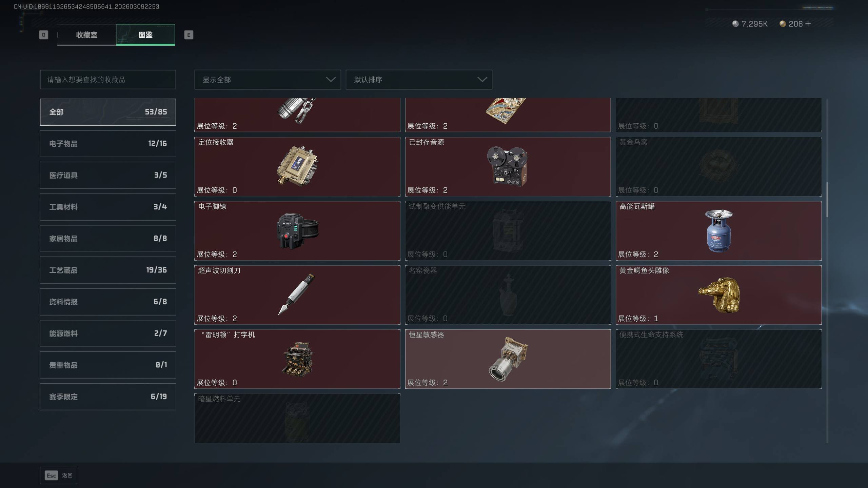Click the 已封存音源 tape recorder icon
This screenshot has height=488, width=868.
click(508, 166)
